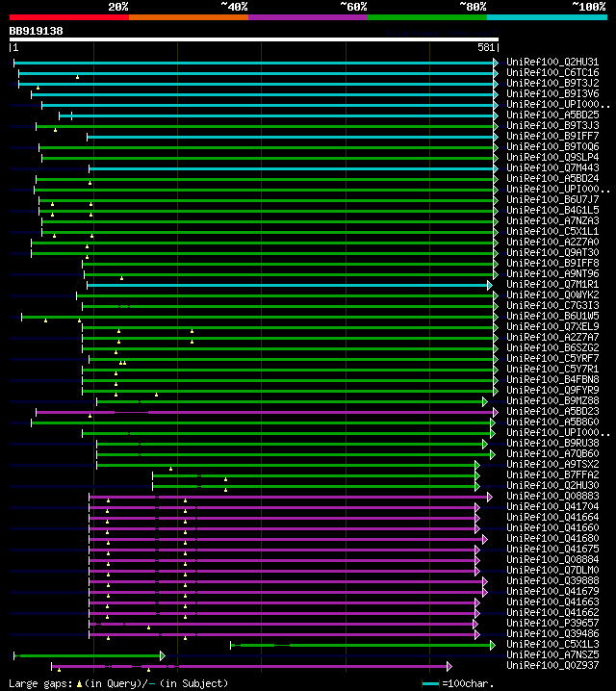Click UniRef100_Q0Z937 hit name

pyautogui.click(x=552, y=665)
